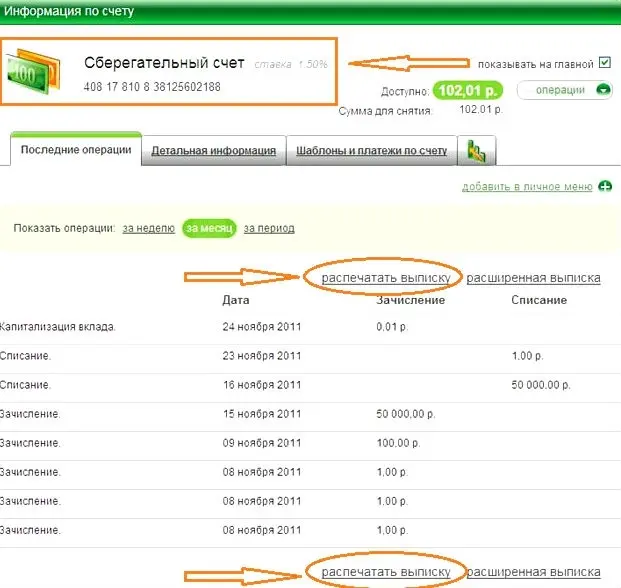Viewport: 621px width, 588px height.
Task: Uncheck 'показывать на главной' checkbox
Action: [x=604, y=63]
